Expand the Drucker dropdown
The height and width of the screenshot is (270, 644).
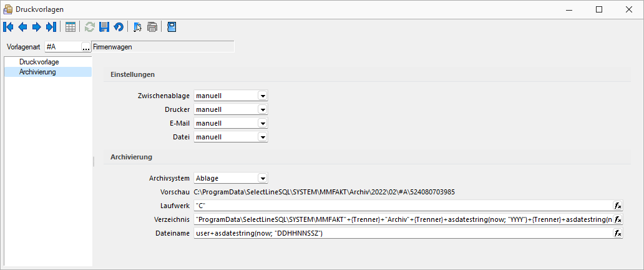(x=263, y=109)
